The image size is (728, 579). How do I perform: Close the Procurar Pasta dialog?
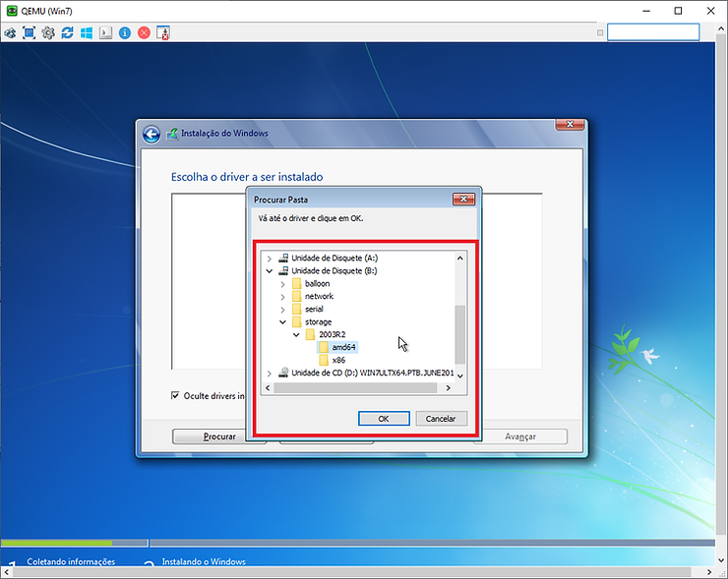click(x=463, y=200)
